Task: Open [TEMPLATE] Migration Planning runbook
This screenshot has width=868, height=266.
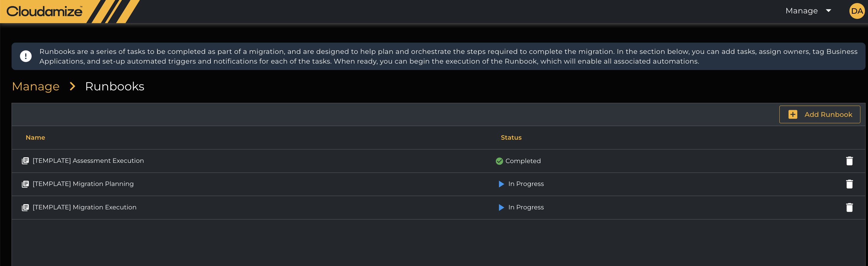Action: pyautogui.click(x=83, y=184)
